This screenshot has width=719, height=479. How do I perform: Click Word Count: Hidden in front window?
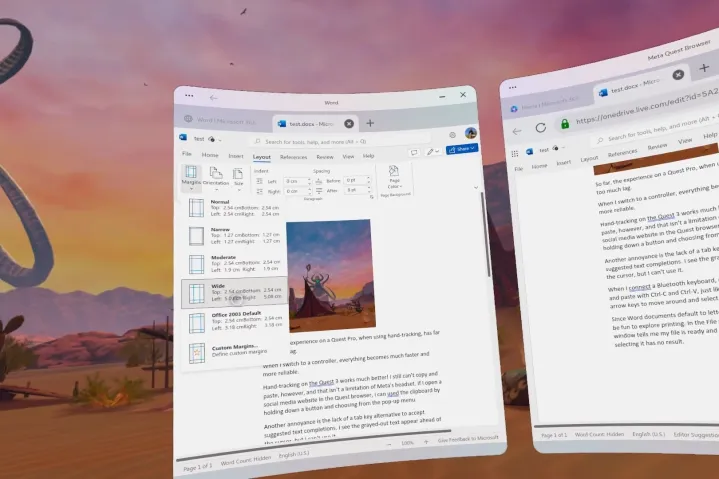[x=245, y=461]
